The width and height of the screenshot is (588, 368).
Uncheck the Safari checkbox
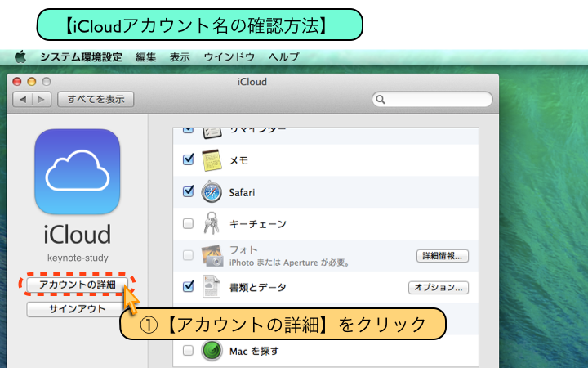coord(188,191)
